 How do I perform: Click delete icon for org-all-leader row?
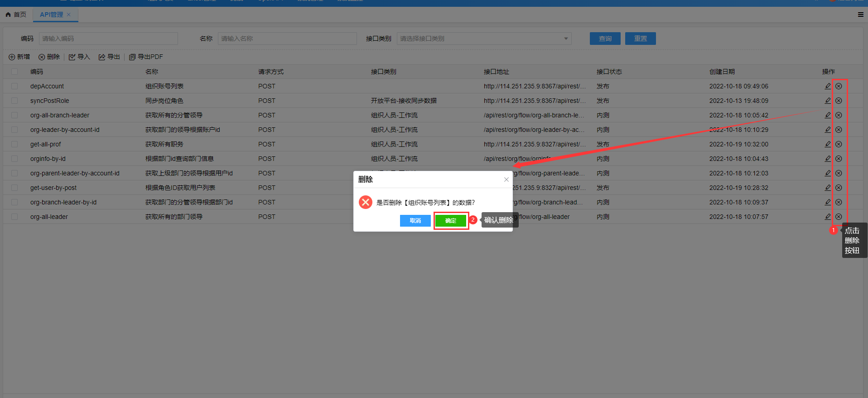click(839, 217)
